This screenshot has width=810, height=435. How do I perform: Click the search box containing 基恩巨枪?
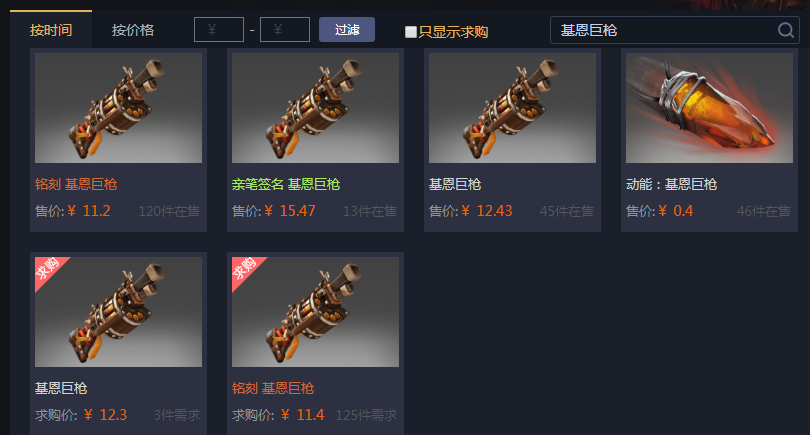tap(675, 30)
